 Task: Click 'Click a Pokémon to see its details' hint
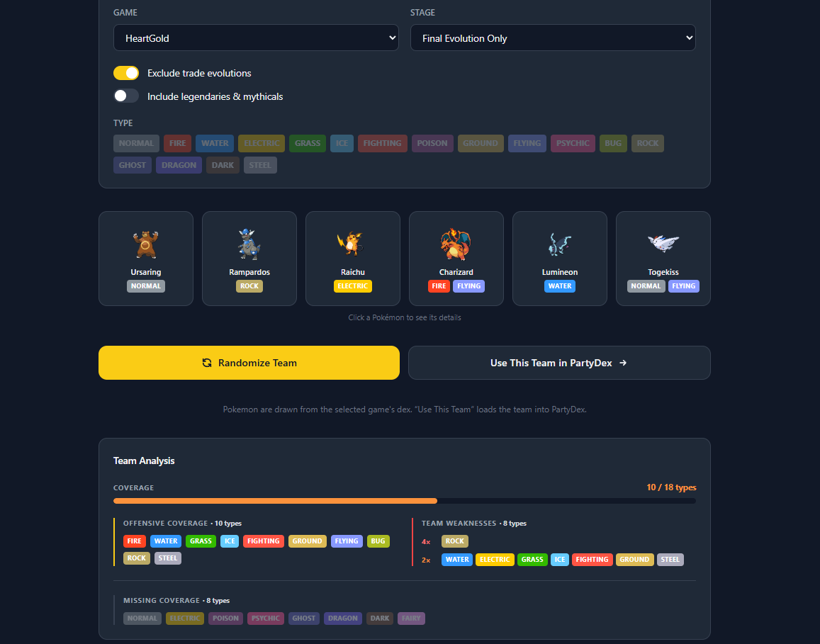405,317
